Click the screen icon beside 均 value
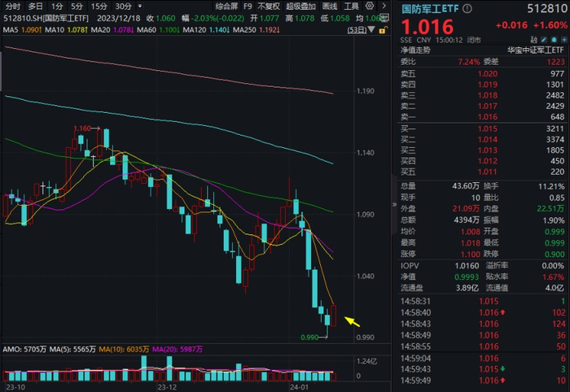Screen dimensions: 570x392 [384, 18]
